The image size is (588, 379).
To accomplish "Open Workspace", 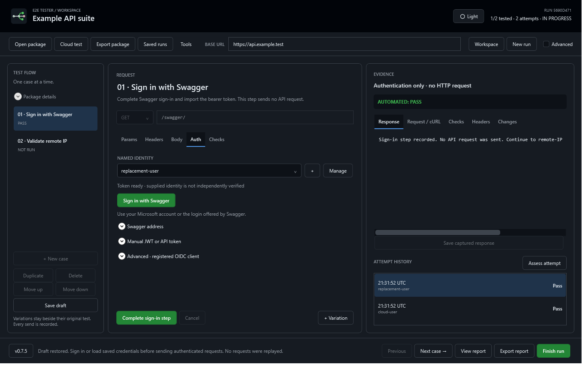I will [x=486, y=44].
